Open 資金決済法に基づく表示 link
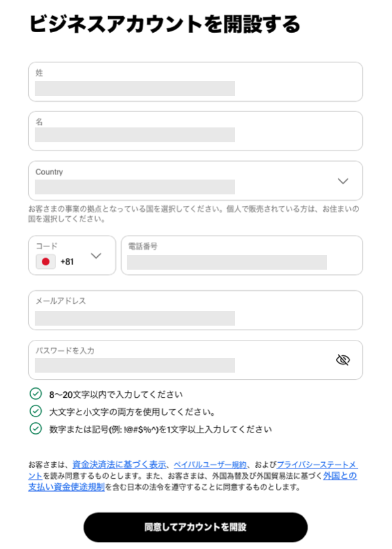Image resolution: width=392 pixels, height=549 pixels. click(x=119, y=465)
